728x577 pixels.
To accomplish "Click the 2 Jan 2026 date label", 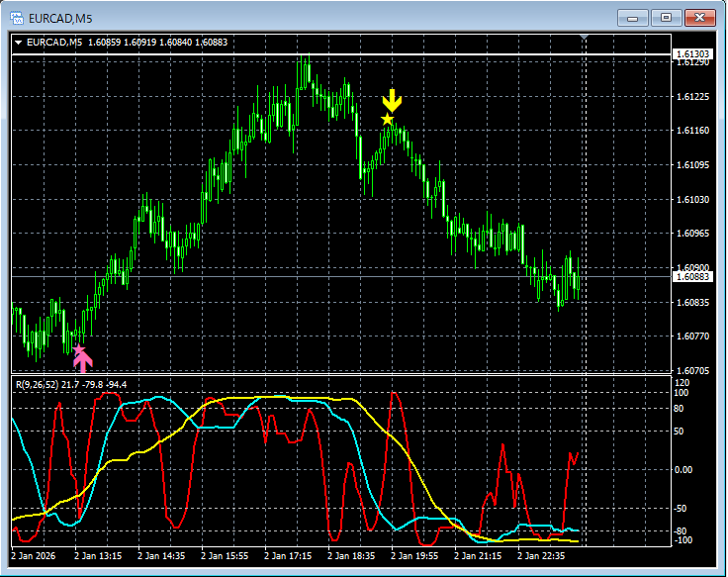I will point(34,556).
